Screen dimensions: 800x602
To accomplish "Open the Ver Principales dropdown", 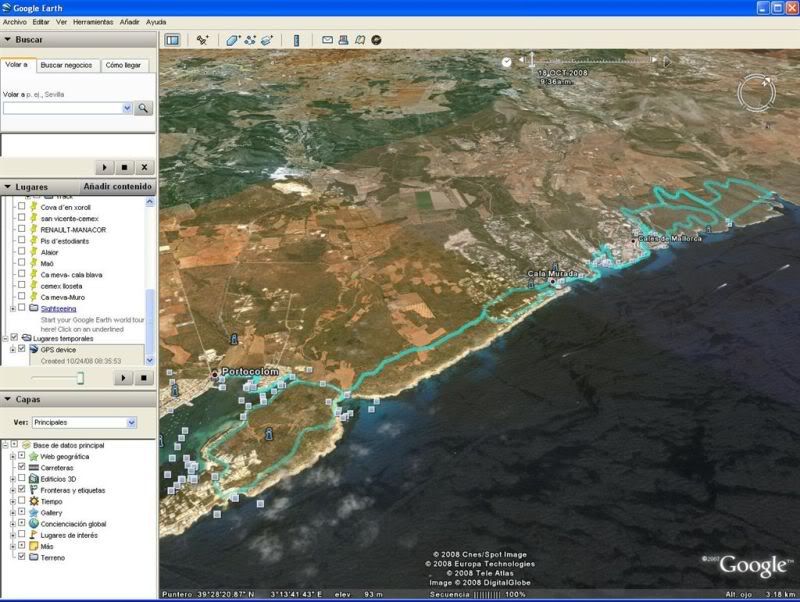I will pos(131,422).
